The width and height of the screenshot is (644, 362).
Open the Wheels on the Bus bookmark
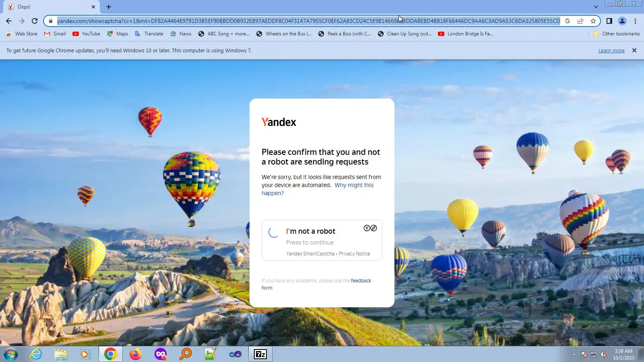point(284,34)
